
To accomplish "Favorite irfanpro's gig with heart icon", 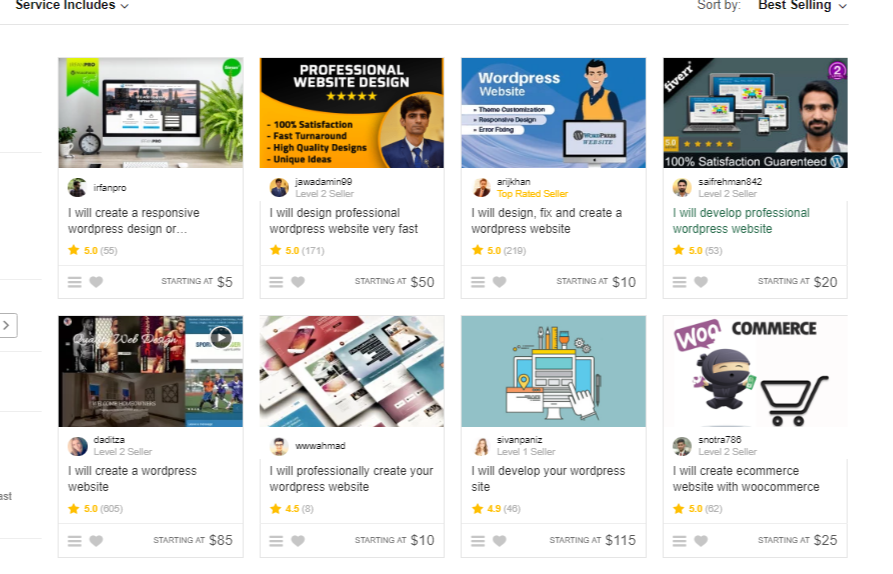I will pyautogui.click(x=96, y=282).
